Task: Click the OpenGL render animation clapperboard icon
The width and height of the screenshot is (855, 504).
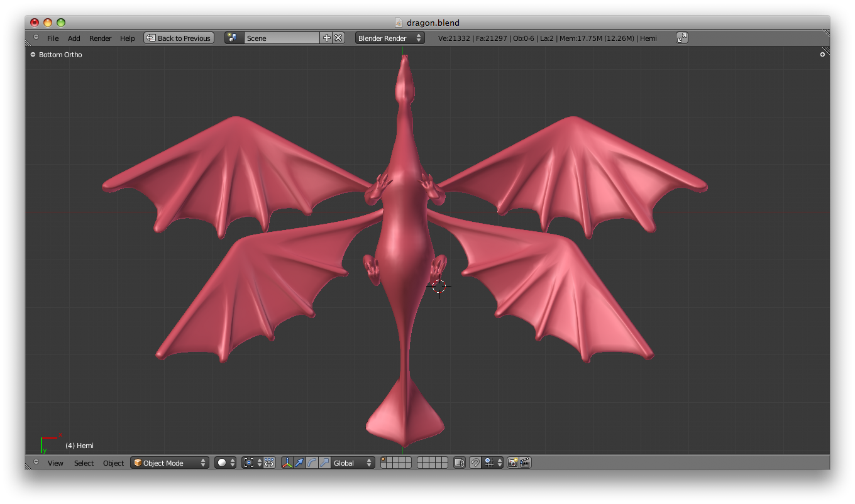Action: tap(524, 463)
